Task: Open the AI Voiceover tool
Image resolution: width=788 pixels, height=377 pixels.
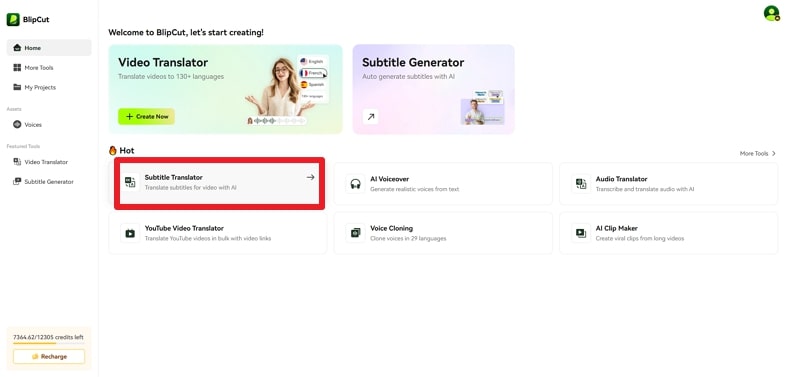Action: [x=443, y=183]
